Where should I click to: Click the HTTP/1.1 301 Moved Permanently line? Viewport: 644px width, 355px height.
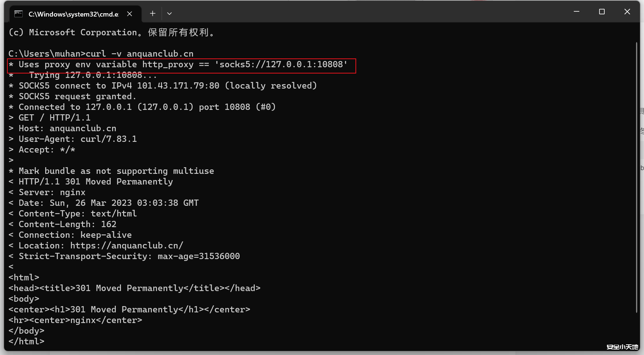(96, 182)
